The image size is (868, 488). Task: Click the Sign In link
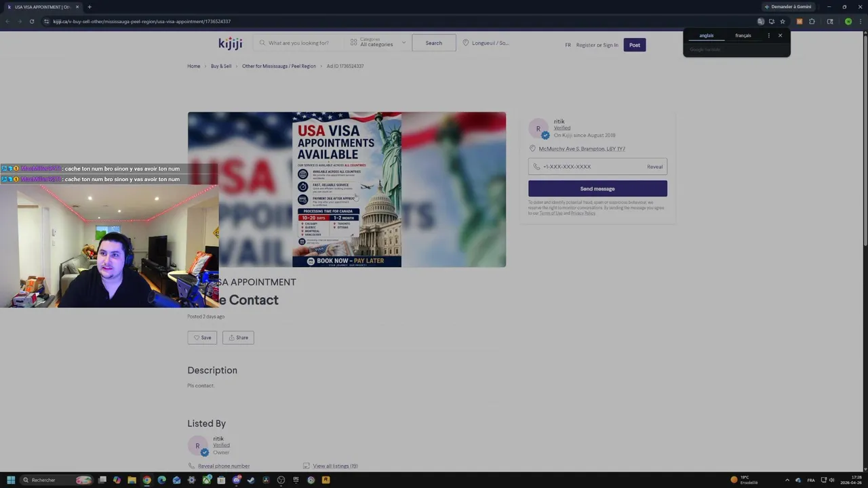[610, 45]
